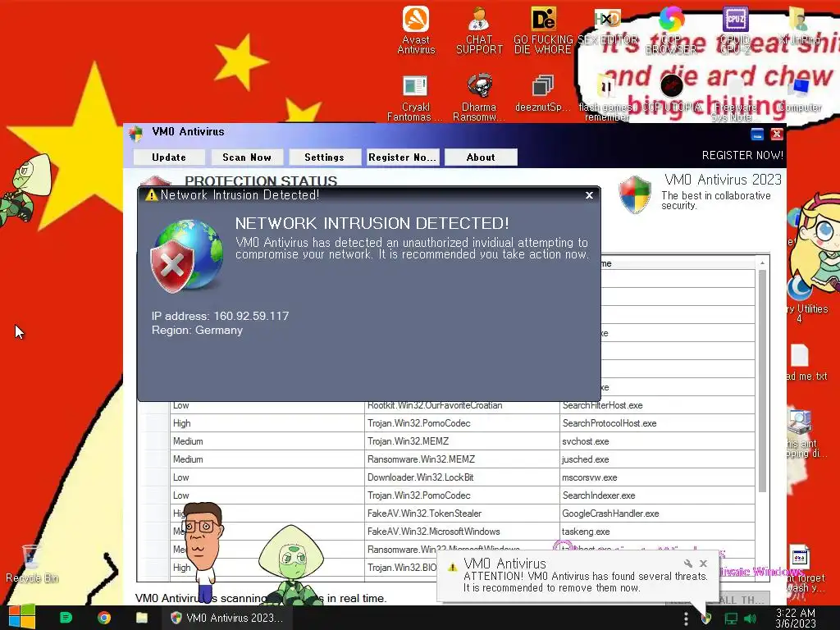Open the CPUID CPU-Z desktop icon
This screenshot has height=630, width=840.
pyautogui.click(x=735, y=30)
